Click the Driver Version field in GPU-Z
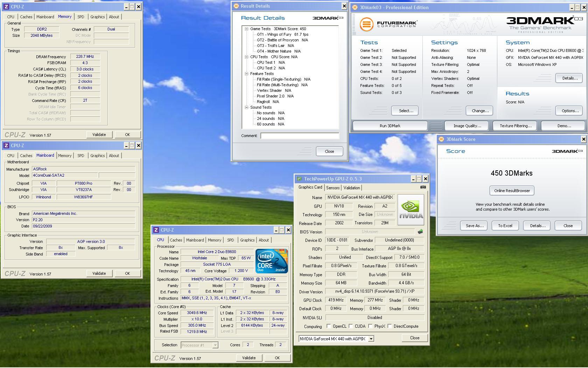 point(374,291)
